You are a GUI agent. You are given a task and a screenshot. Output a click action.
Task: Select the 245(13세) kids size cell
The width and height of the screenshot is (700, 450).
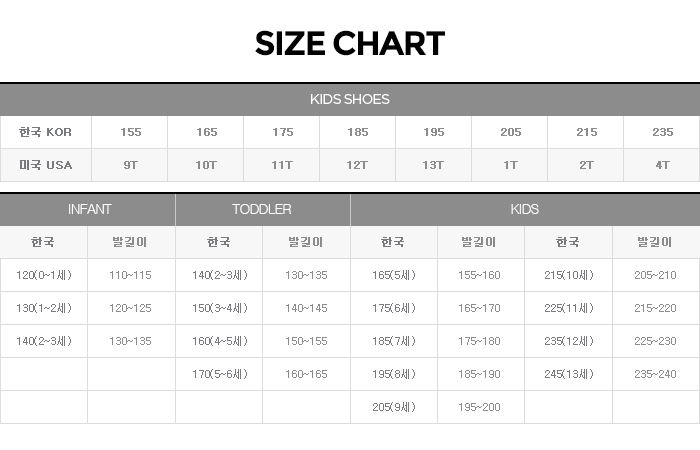pyautogui.click(x=568, y=374)
